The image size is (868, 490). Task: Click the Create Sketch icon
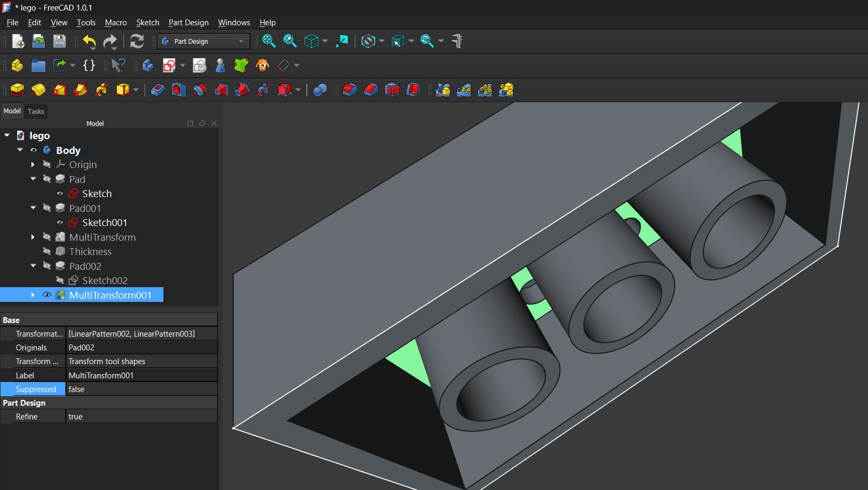(x=169, y=65)
